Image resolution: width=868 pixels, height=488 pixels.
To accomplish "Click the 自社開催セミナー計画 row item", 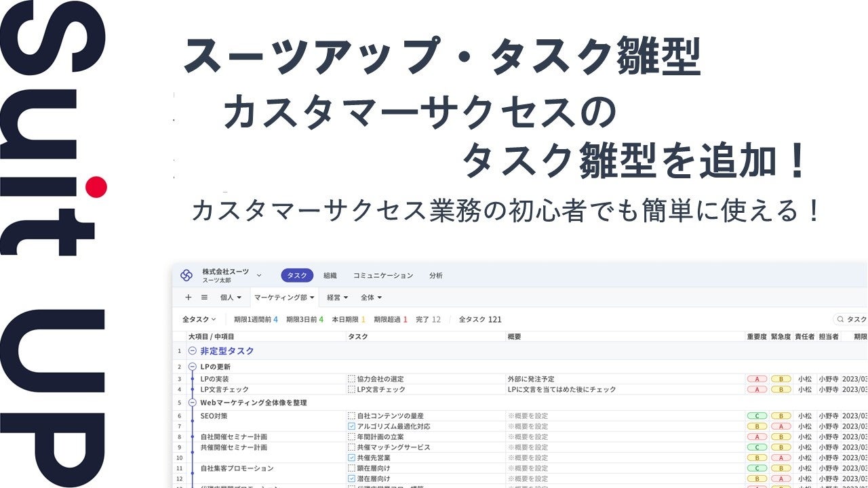I will (234, 437).
